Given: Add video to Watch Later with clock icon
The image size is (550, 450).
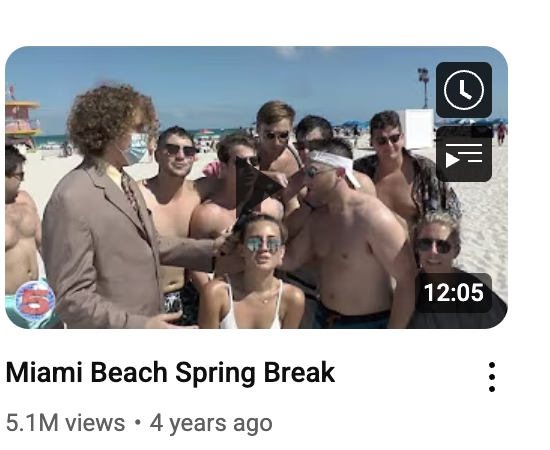Looking at the screenshot, I should [464, 90].
